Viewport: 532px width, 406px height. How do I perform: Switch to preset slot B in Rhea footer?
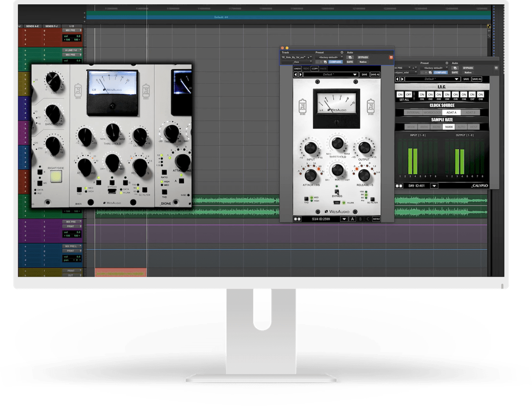coord(360,219)
